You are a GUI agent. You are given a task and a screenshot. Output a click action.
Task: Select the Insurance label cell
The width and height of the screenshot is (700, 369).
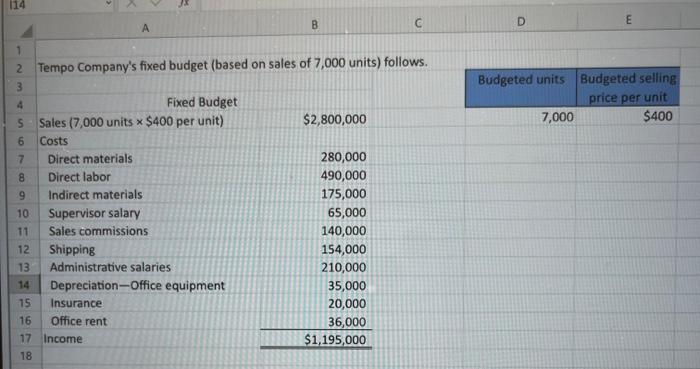[76, 303]
